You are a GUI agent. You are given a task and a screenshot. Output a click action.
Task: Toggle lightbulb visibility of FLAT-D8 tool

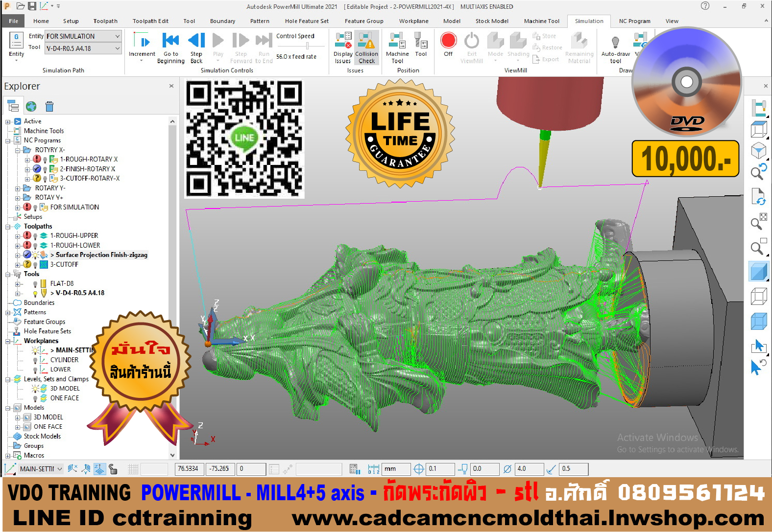tap(35, 284)
